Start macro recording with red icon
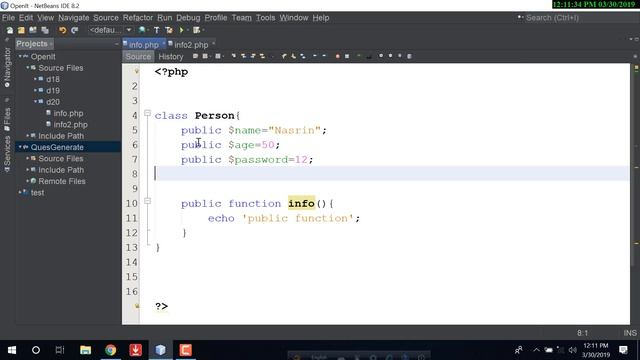The width and height of the screenshot is (640, 360). [x=338, y=56]
